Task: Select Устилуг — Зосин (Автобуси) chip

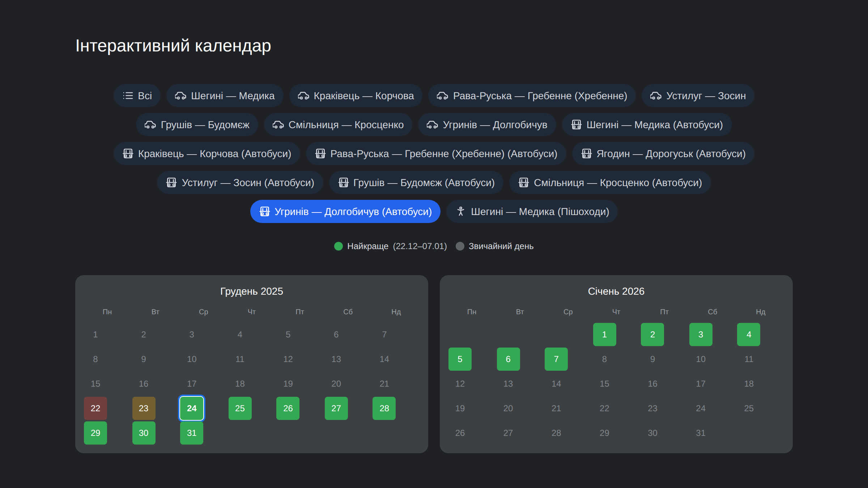Action: [240, 183]
